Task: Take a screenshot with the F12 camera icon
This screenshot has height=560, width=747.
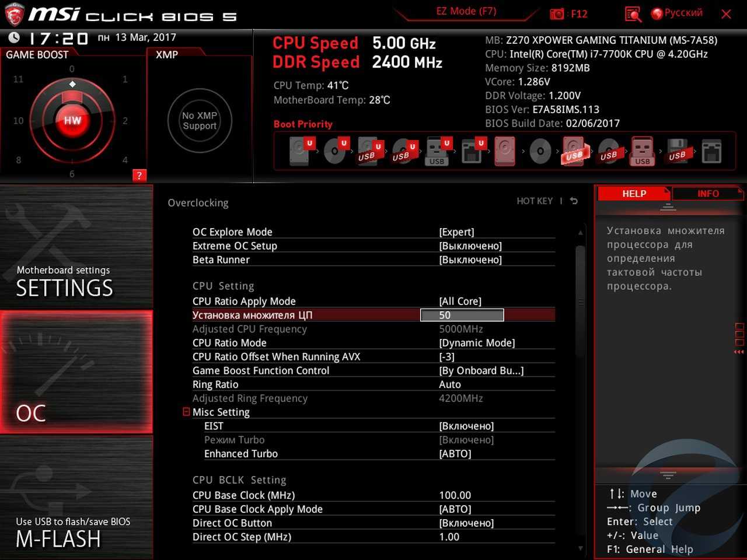Action: pyautogui.click(x=557, y=14)
